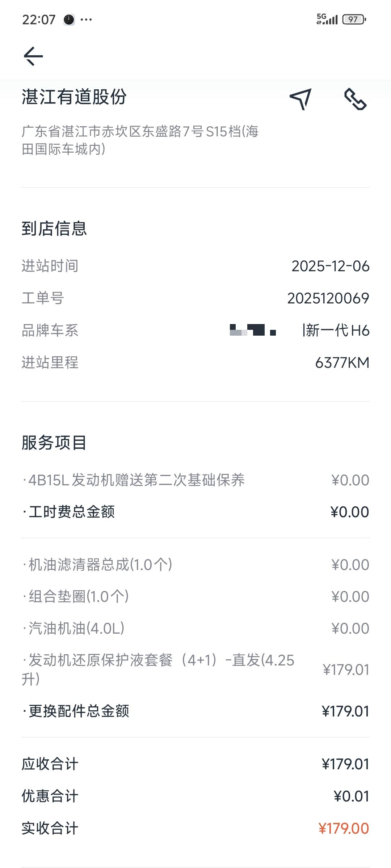Select the work order number 2025120069

tap(328, 298)
